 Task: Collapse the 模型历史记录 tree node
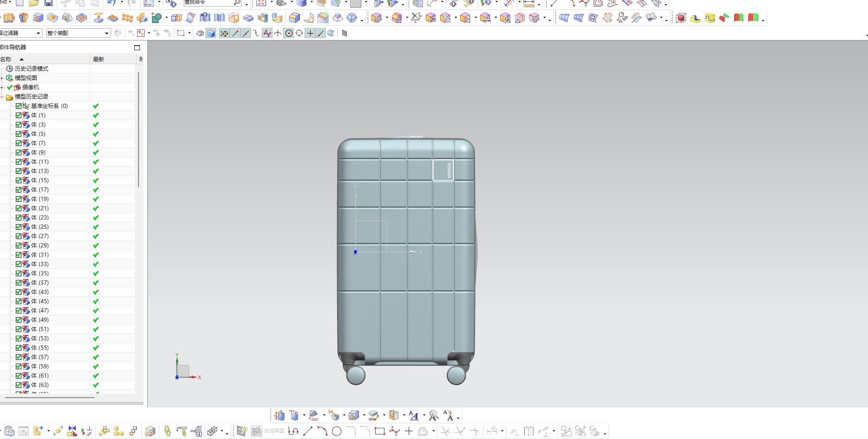click(2, 97)
